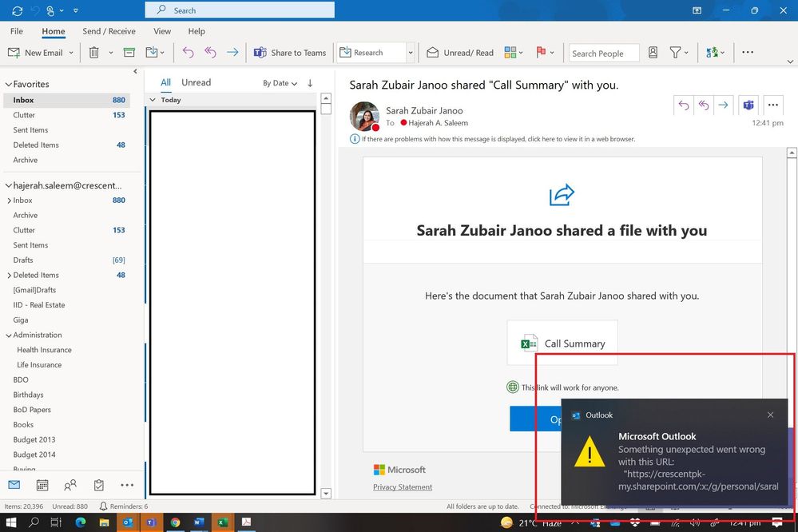Open the Send / Receive tab
The image size is (798, 532).
109,31
